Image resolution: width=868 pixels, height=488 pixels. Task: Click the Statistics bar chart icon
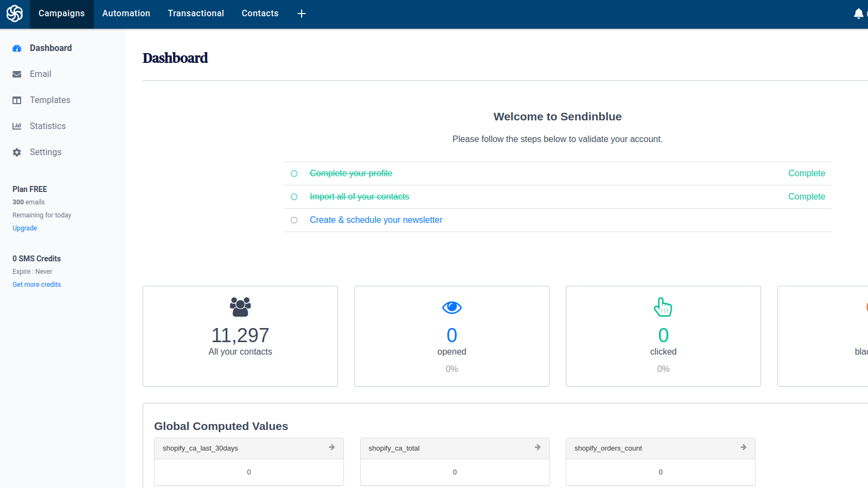click(x=17, y=126)
